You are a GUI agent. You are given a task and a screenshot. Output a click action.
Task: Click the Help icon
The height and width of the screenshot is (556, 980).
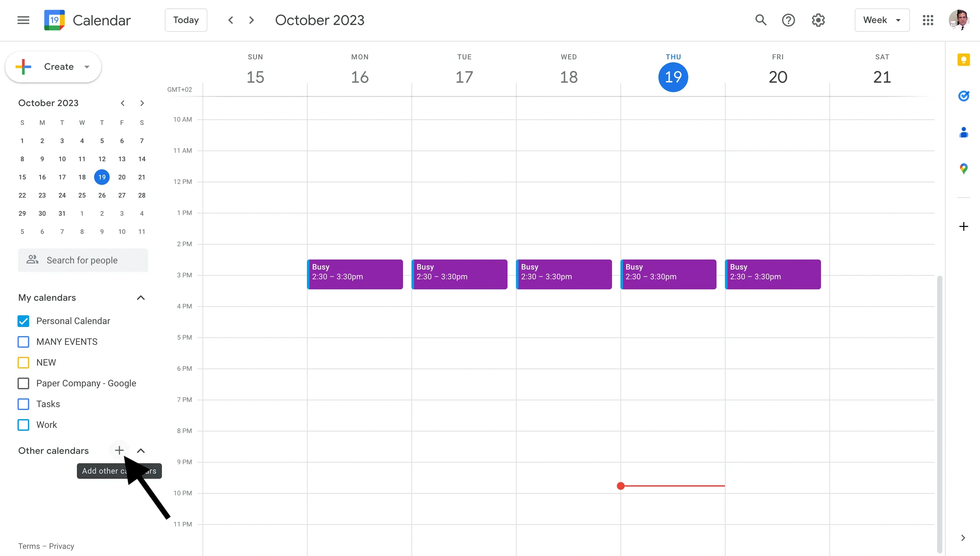[x=789, y=20]
